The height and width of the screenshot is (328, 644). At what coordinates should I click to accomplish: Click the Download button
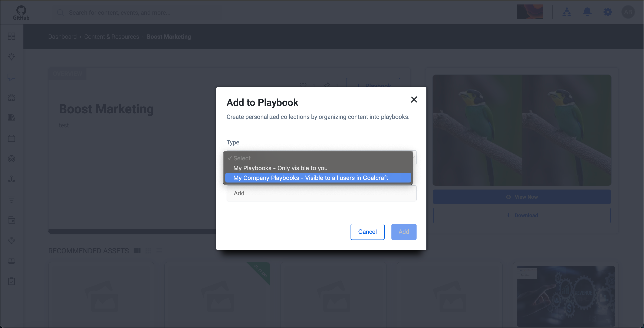pyautogui.click(x=522, y=215)
